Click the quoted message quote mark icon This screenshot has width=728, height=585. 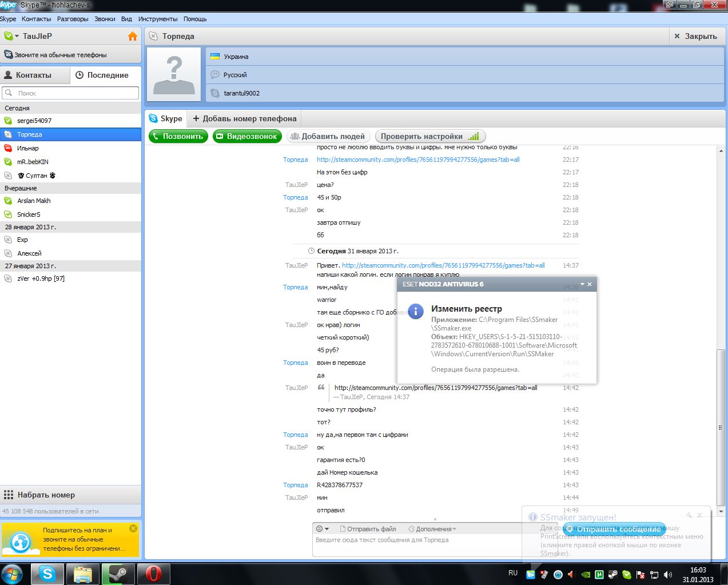[321, 388]
